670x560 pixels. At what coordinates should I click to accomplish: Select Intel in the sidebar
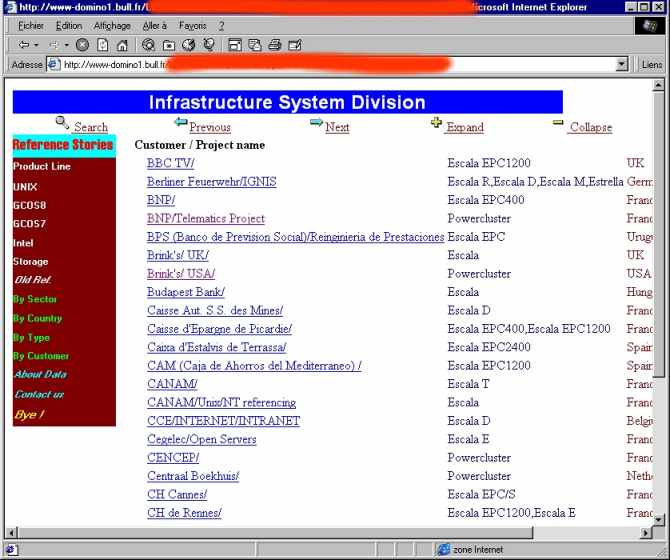23,243
